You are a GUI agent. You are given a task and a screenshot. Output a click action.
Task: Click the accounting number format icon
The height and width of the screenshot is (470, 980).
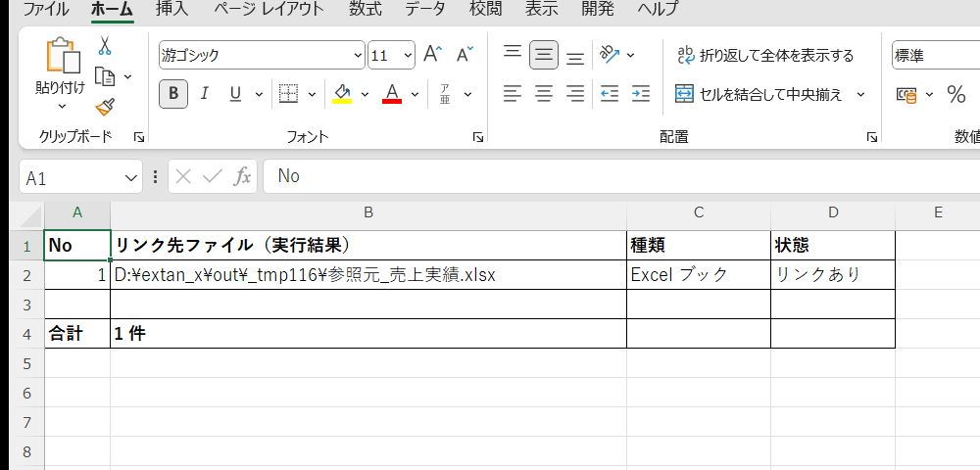pos(906,94)
